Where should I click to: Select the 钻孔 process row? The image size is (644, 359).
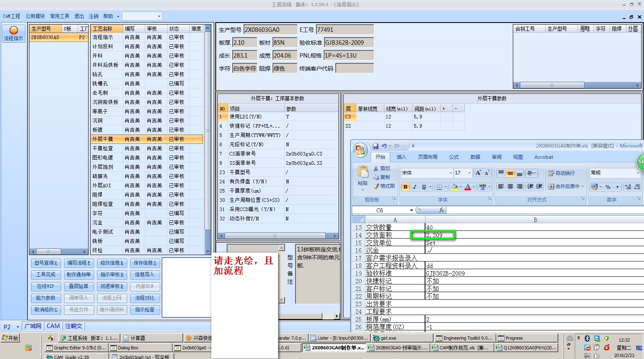[147, 74]
